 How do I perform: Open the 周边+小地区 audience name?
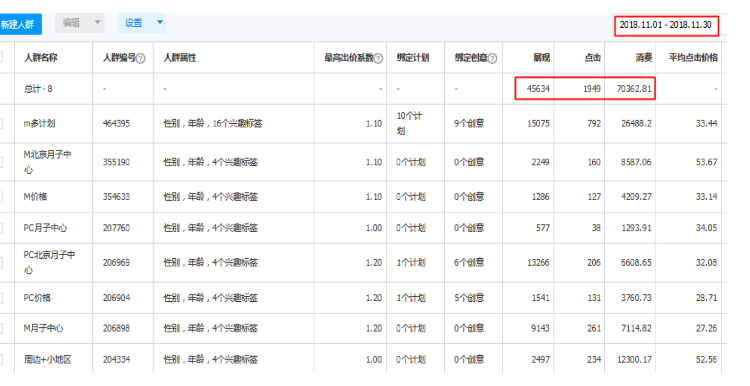coord(47,360)
